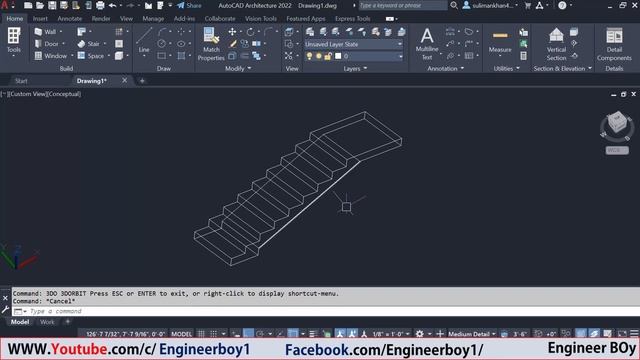The height and width of the screenshot is (360, 640).
Task: Click the Multiline Text tool
Action: click(x=427, y=44)
